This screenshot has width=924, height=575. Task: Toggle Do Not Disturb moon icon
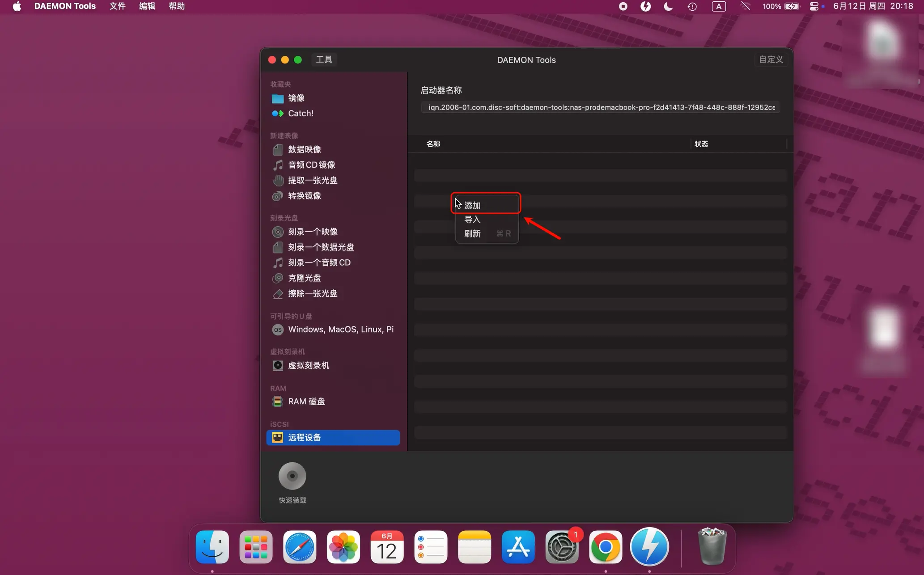coord(668,6)
